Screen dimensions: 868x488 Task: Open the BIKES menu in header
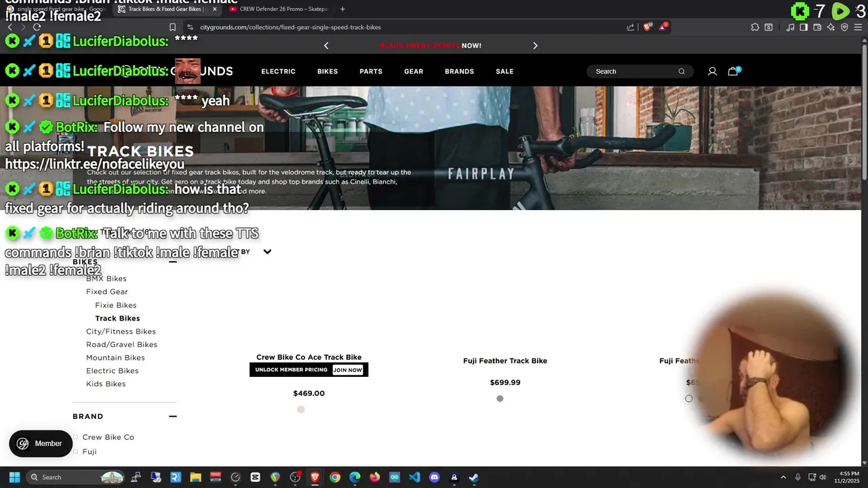coord(328,71)
